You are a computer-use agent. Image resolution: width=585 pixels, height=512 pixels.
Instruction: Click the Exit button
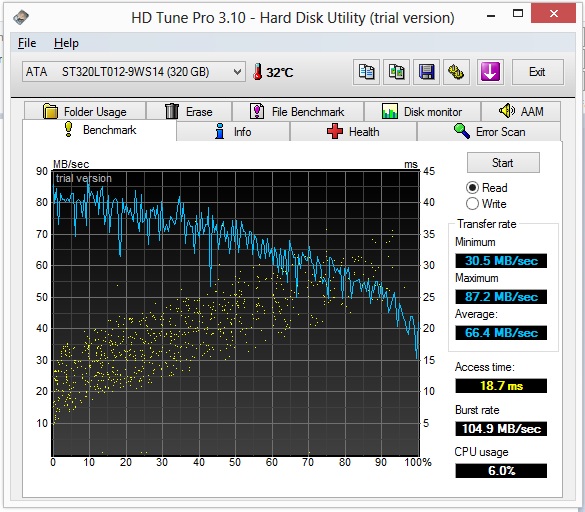[x=537, y=72]
